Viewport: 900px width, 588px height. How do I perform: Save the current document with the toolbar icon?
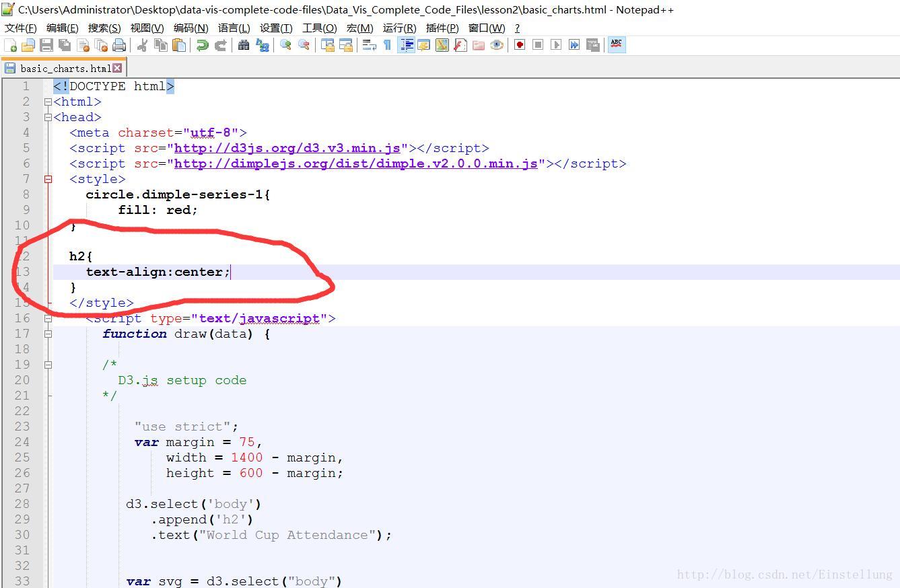pos(46,45)
